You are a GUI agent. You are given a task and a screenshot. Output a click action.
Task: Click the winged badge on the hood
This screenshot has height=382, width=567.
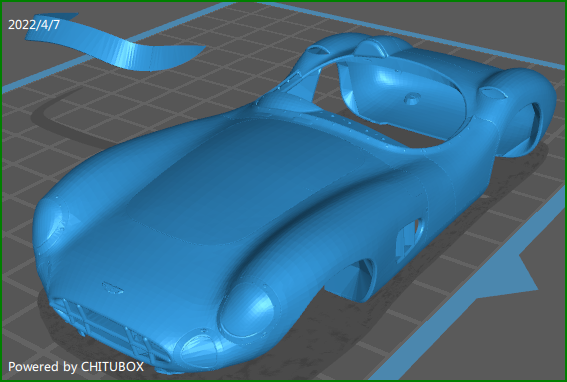point(112,288)
